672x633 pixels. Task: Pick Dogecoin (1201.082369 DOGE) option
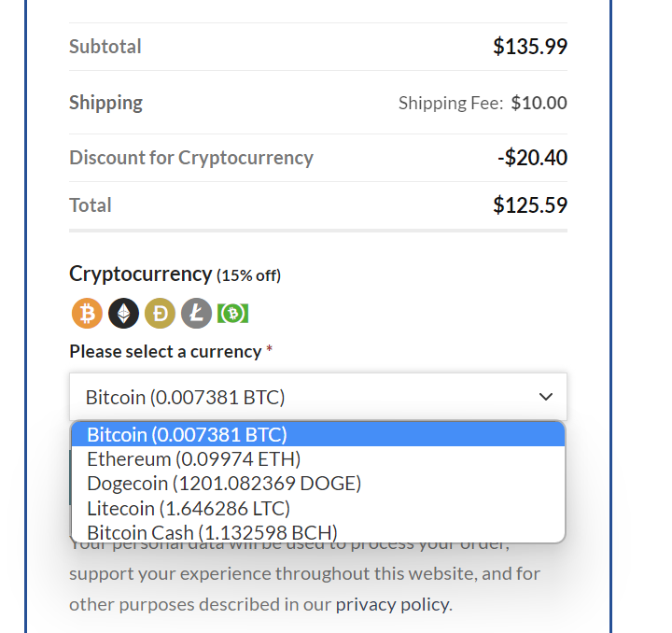tap(318, 484)
